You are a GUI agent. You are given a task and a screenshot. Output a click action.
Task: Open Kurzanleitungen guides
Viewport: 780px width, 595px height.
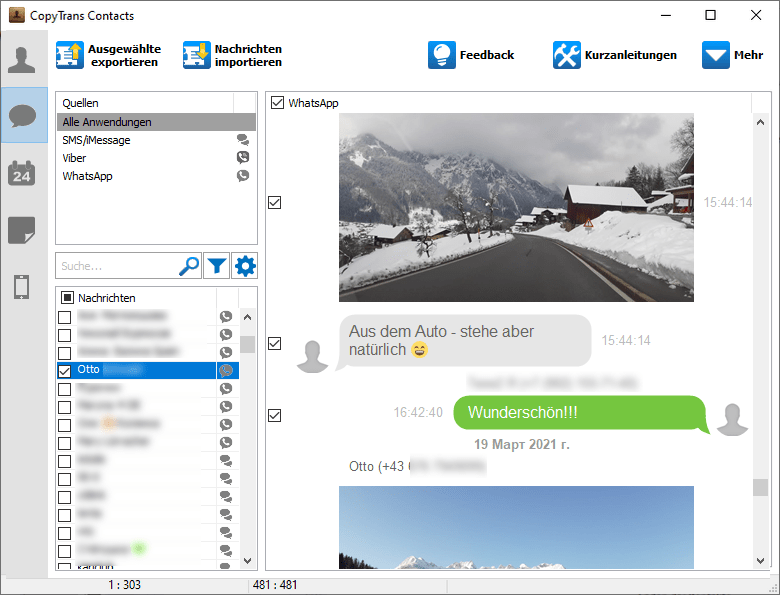631,55
